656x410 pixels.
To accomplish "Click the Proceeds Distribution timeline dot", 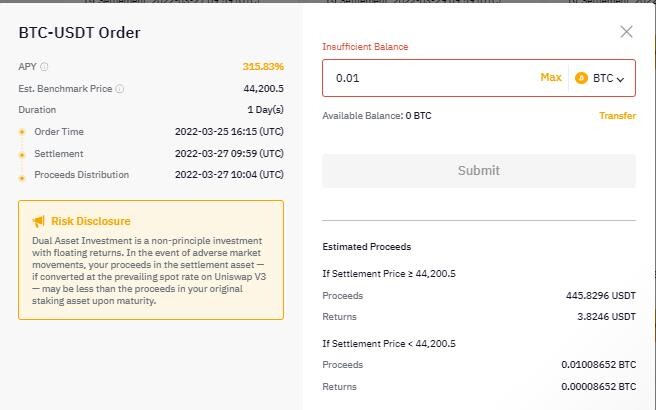I will [22, 178].
